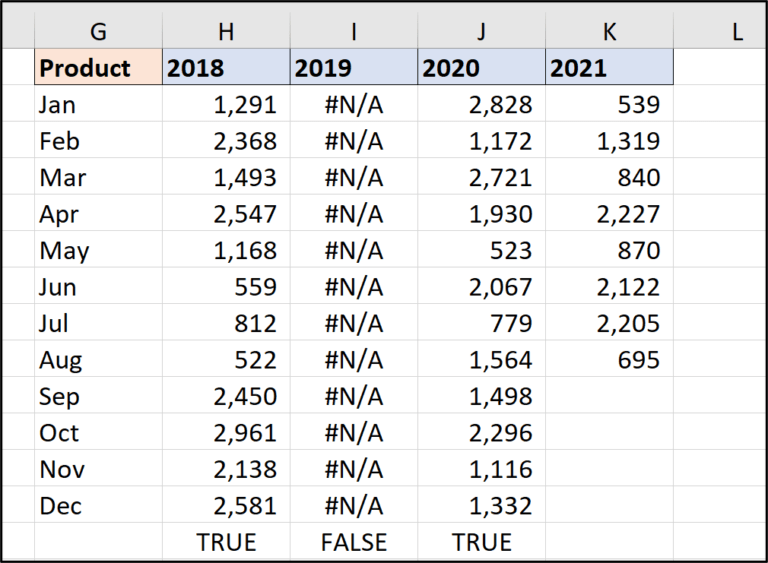The height and width of the screenshot is (563, 768).
Task: Click the TRUE cell under 2018
Action: [x=226, y=542]
